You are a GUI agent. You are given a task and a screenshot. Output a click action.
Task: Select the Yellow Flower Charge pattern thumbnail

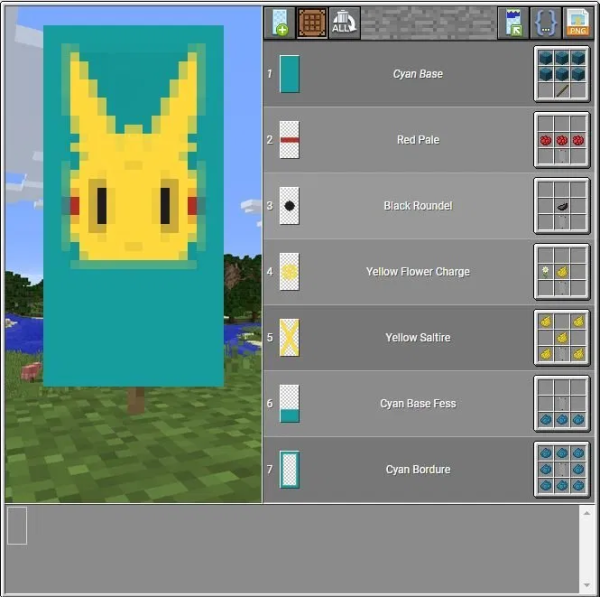point(289,272)
